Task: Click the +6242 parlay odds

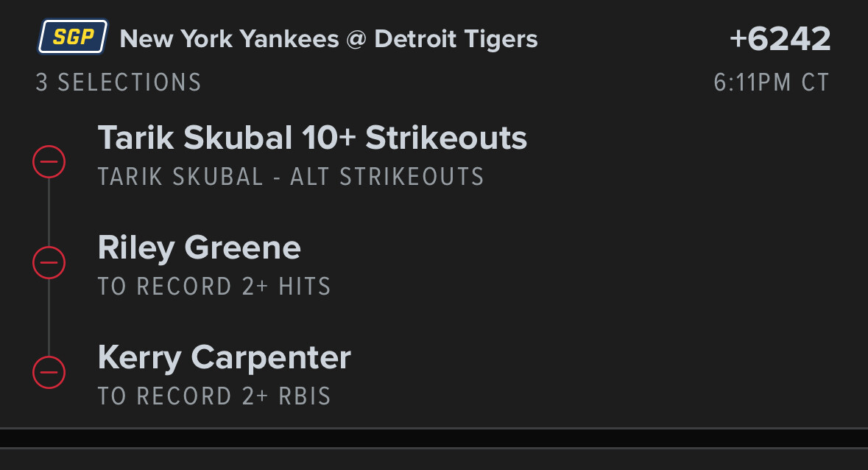Action: [780, 39]
